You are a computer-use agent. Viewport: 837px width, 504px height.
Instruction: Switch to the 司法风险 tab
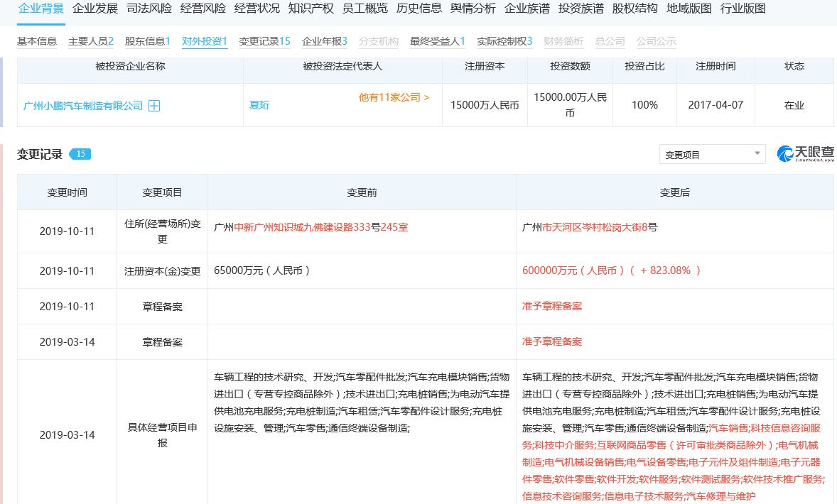(149, 9)
